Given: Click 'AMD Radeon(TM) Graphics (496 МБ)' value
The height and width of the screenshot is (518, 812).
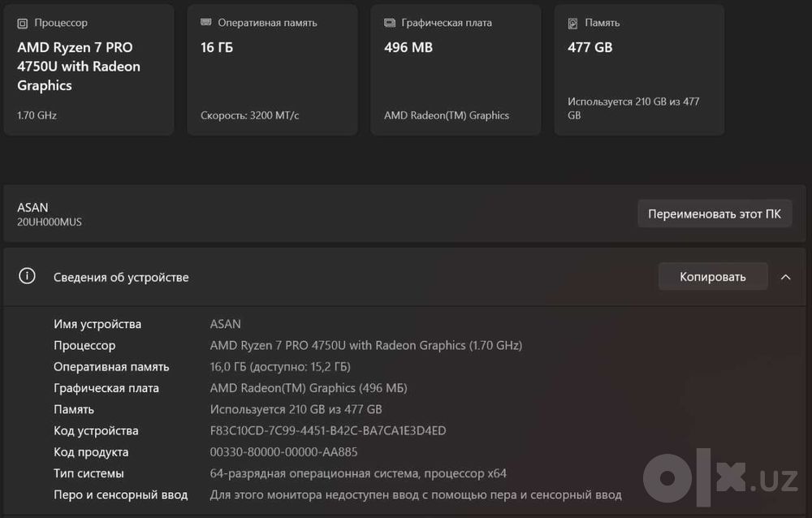Looking at the screenshot, I should 309,387.
